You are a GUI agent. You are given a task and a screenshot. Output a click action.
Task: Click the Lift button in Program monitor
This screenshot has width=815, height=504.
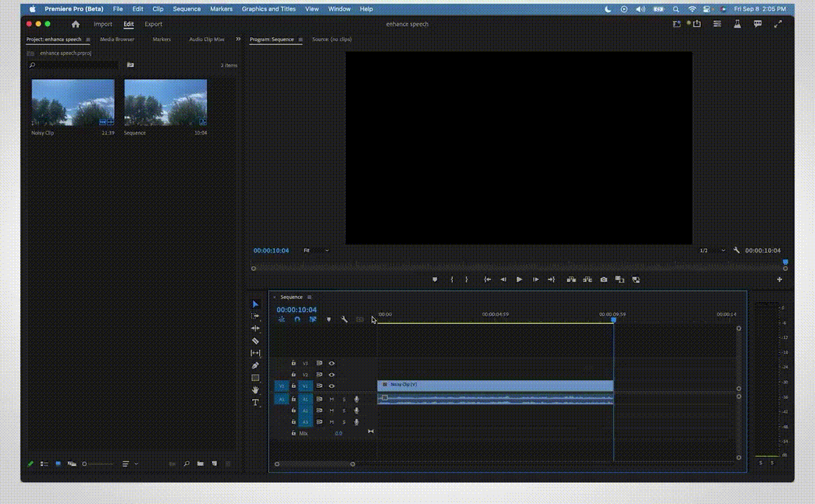tap(571, 279)
